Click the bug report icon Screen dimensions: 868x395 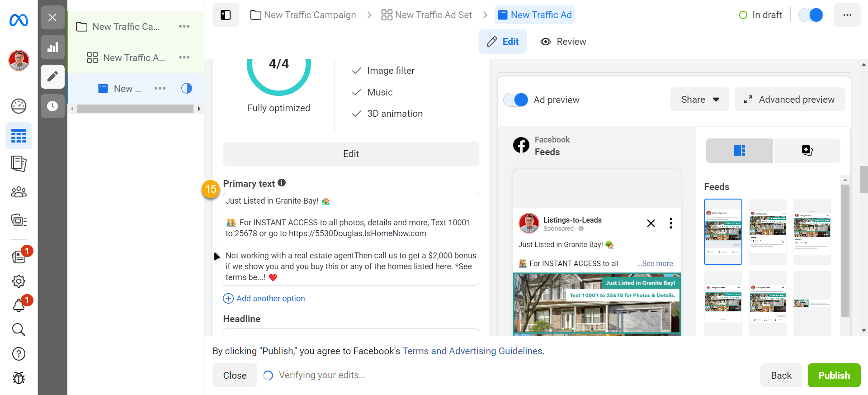[19, 378]
